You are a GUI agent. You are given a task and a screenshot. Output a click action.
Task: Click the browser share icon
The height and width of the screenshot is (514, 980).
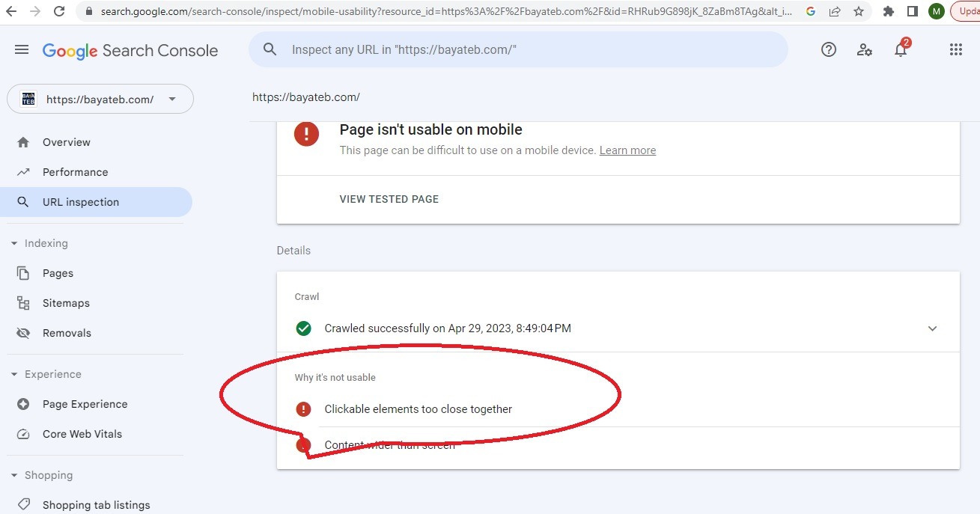(x=835, y=11)
